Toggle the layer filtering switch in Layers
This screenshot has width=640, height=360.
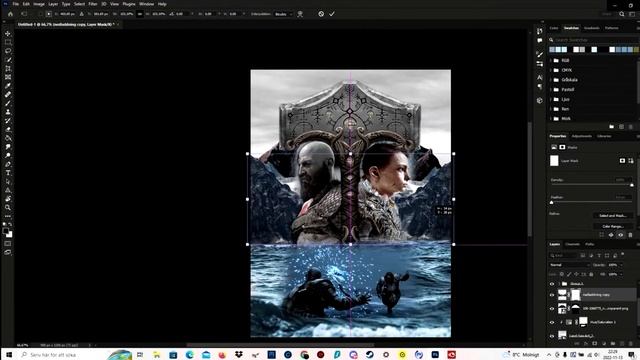click(623, 254)
